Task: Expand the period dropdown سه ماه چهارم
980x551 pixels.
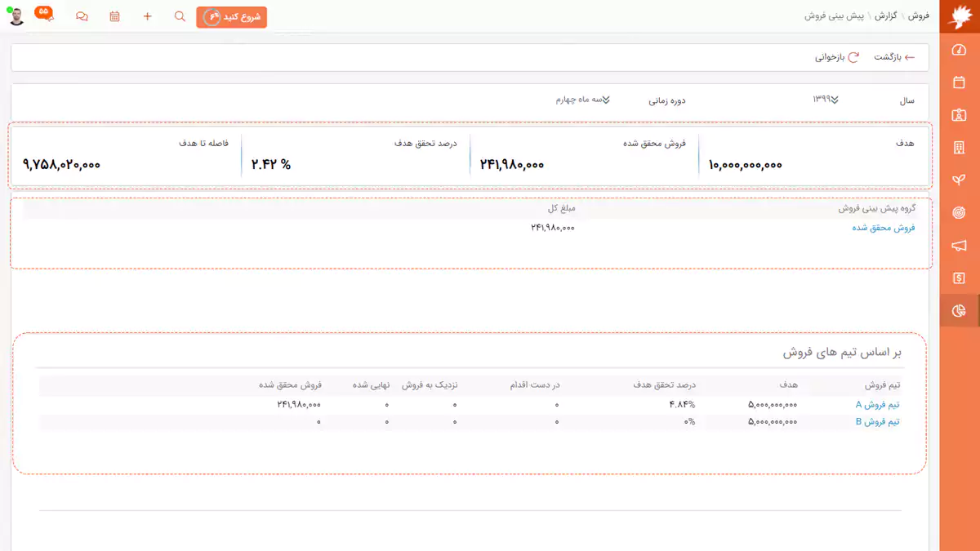Action: tap(583, 100)
